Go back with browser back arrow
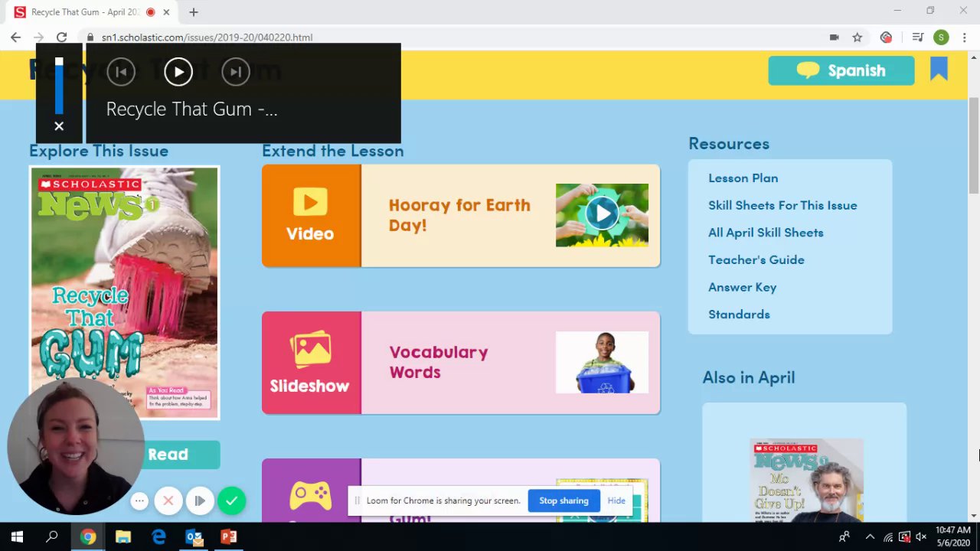 (15, 37)
